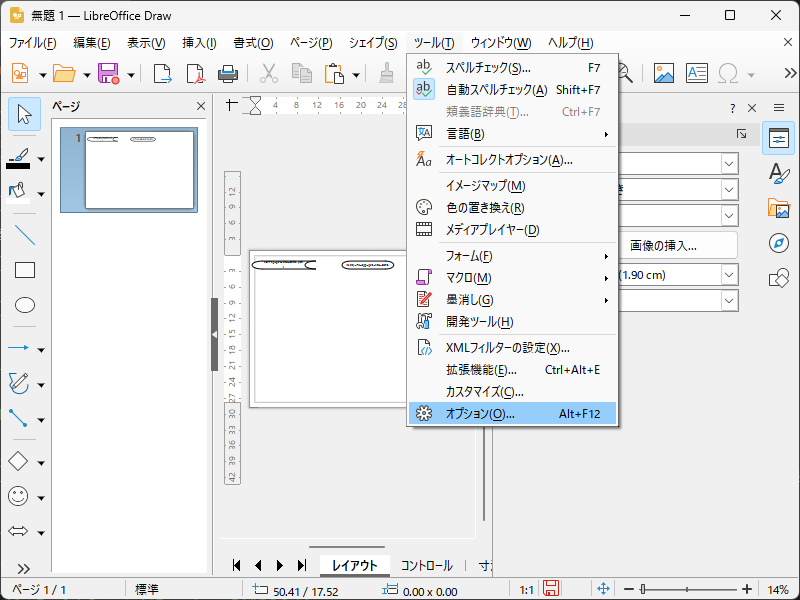800x600 pixels.
Task: Go to next layer tab arrow
Action: [280, 565]
